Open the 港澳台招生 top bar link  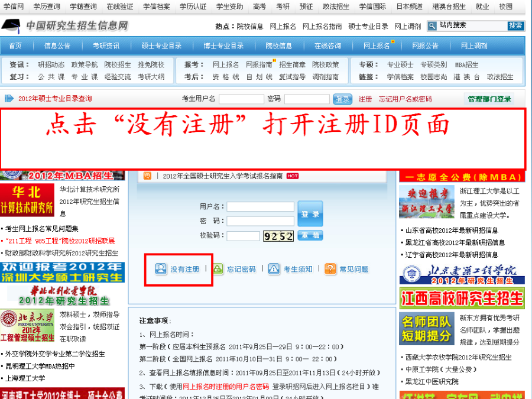click(x=449, y=7)
